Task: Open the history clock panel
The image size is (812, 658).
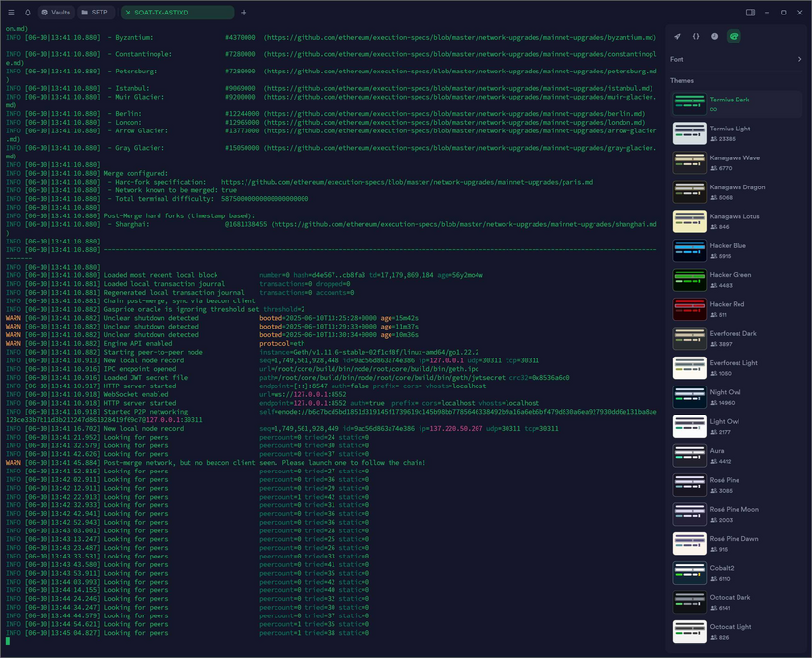Action: click(714, 37)
